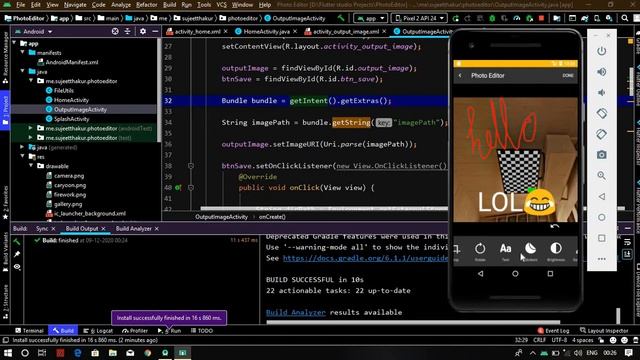Tap the Rotate tool in Photo Editor
Screen dimensions: 640x360
(480, 251)
